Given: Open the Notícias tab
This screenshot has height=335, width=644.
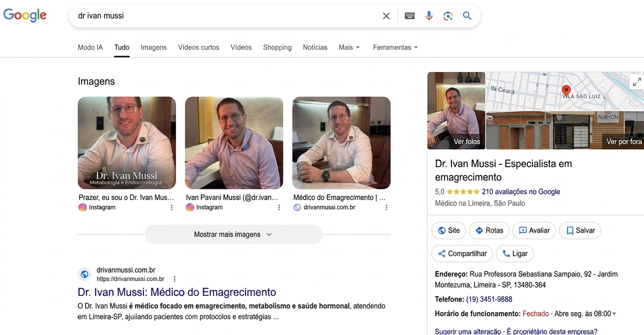Looking at the screenshot, I should point(315,47).
